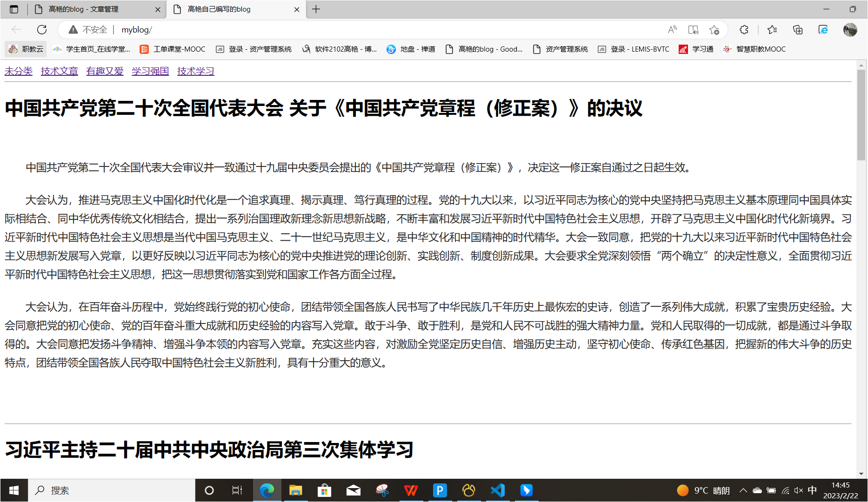This screenshot has width=868, height=502.
Task: Open OneDrive cloud tray icon
Action: [x=757, y=490]
